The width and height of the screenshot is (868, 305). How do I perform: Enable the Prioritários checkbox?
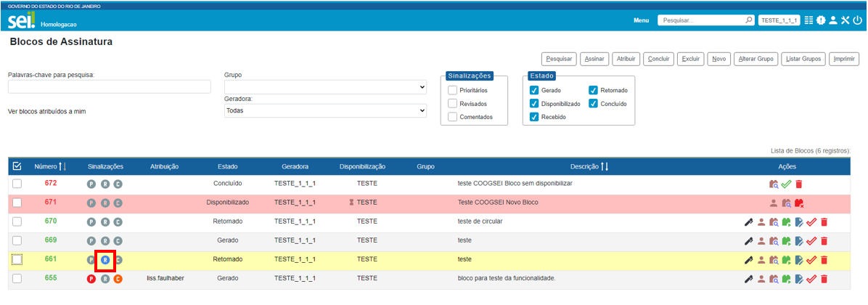click(x=453, y=91)
